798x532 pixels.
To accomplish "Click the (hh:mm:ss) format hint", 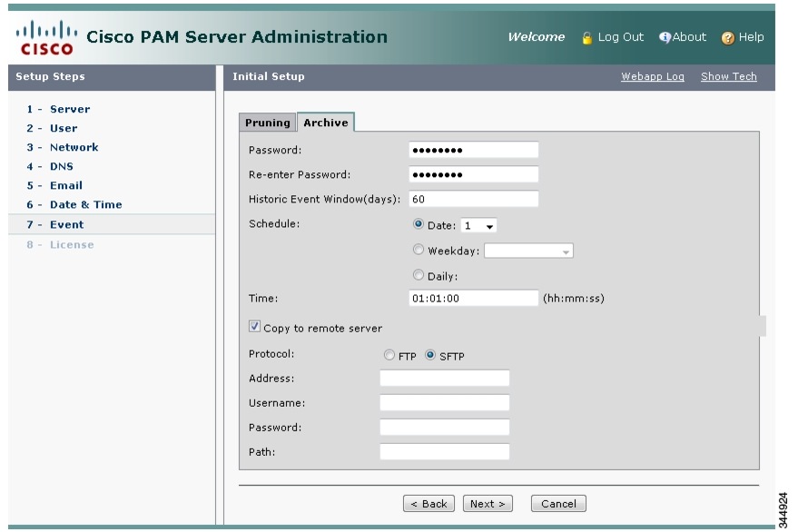I will click(574, 299).
